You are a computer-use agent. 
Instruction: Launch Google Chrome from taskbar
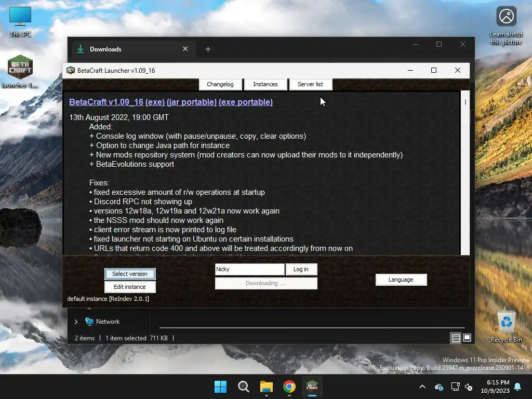(289, 387)
